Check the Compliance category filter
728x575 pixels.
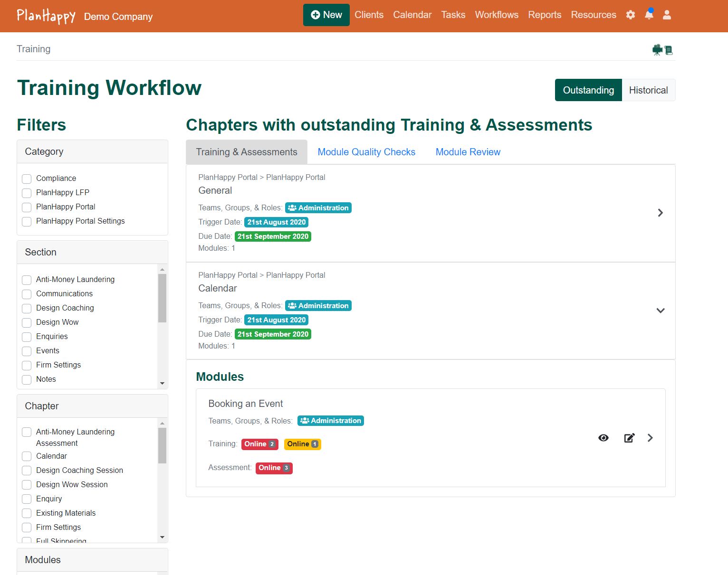click(x=27, y=179)
